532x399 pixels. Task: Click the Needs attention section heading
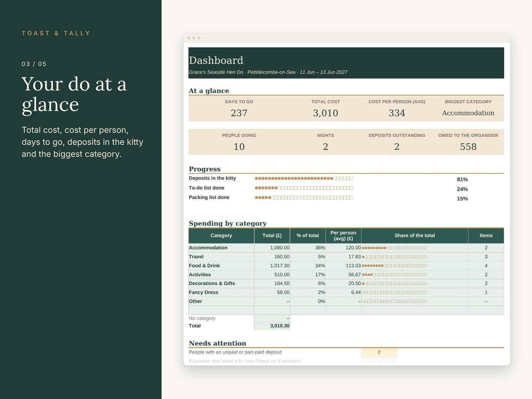click(x=217, y=343)
